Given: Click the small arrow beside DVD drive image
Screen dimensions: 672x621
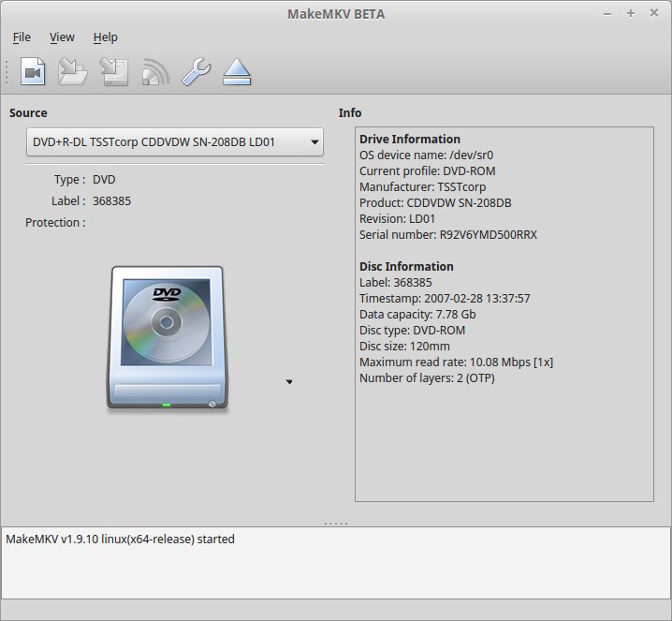Looking at the screenshot, I should click(289, 382).
